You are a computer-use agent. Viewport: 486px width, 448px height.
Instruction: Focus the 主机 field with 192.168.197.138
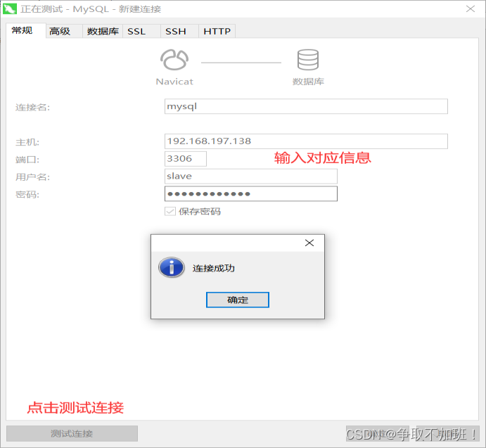306,141
